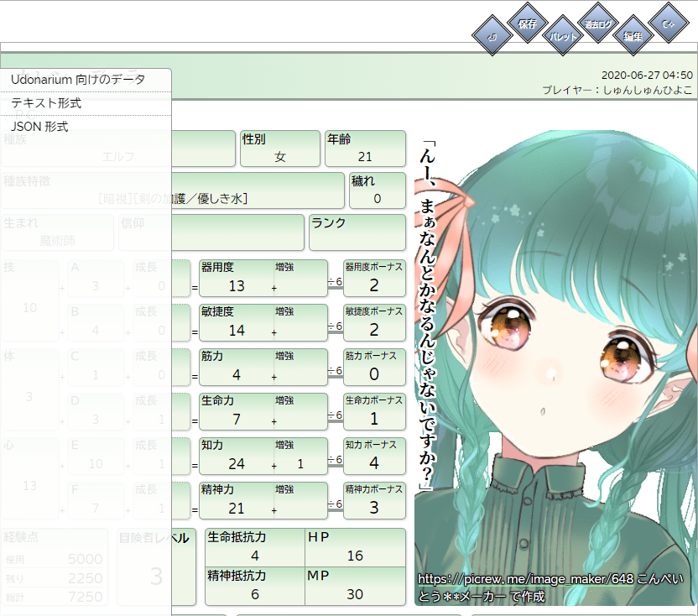The width and height of the screenshot is (698, 616).
Task: Click the 器用度 増強 field
Action: [x=300, y=279]
